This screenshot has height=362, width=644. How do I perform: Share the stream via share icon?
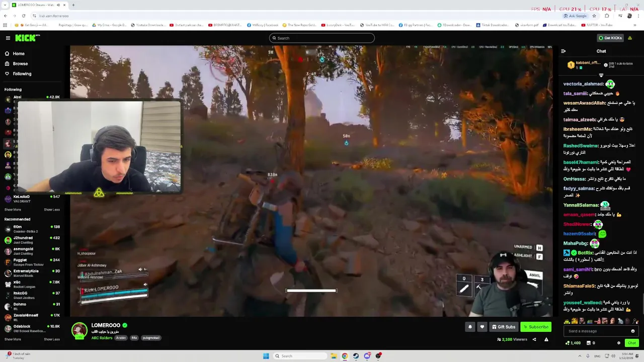(x=534, y=339)
